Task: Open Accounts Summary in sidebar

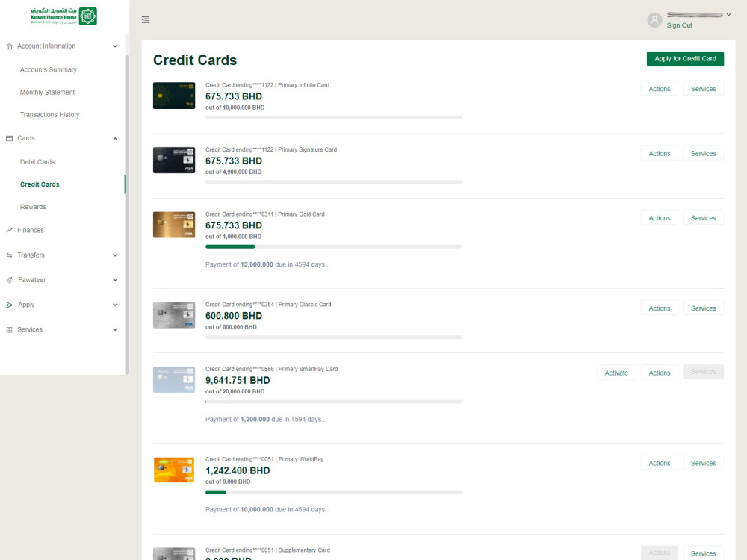Action: click(x=48, y=69)
